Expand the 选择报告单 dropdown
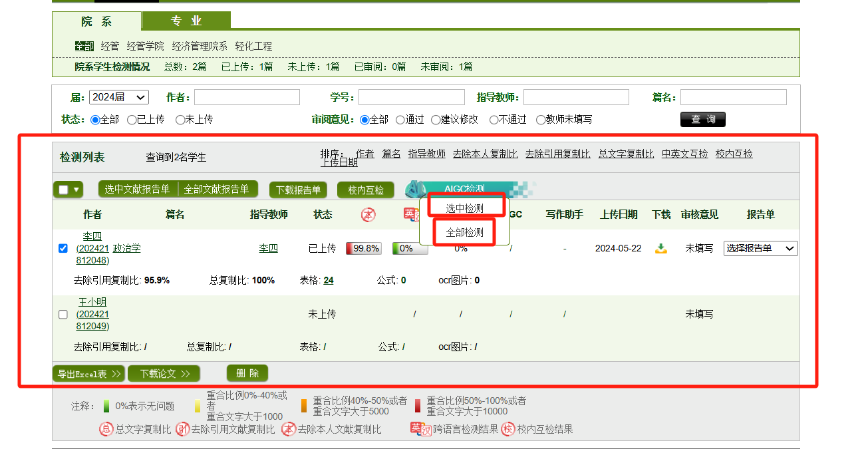Viewport: 868px width, 449px height. tap(760, 248)
